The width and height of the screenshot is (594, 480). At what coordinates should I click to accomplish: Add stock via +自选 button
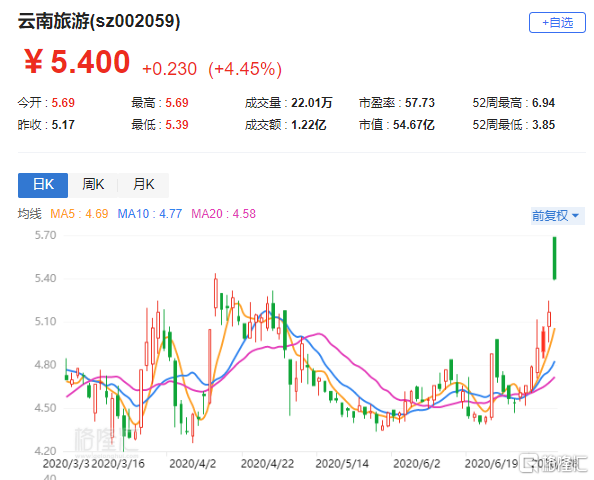(557, 23)
